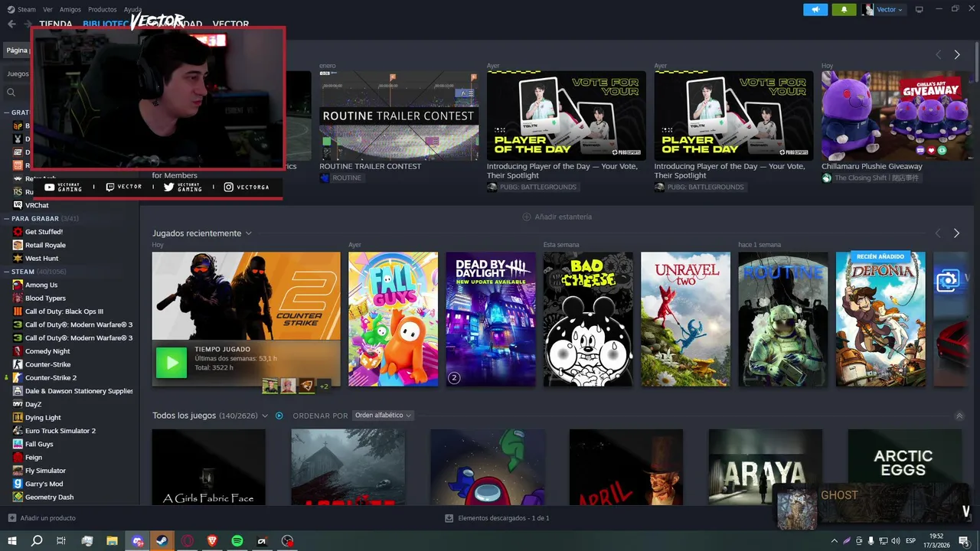Open Elementos descargados downloads status
Viewport: 980px width, 551px height.
pos(498,518)
